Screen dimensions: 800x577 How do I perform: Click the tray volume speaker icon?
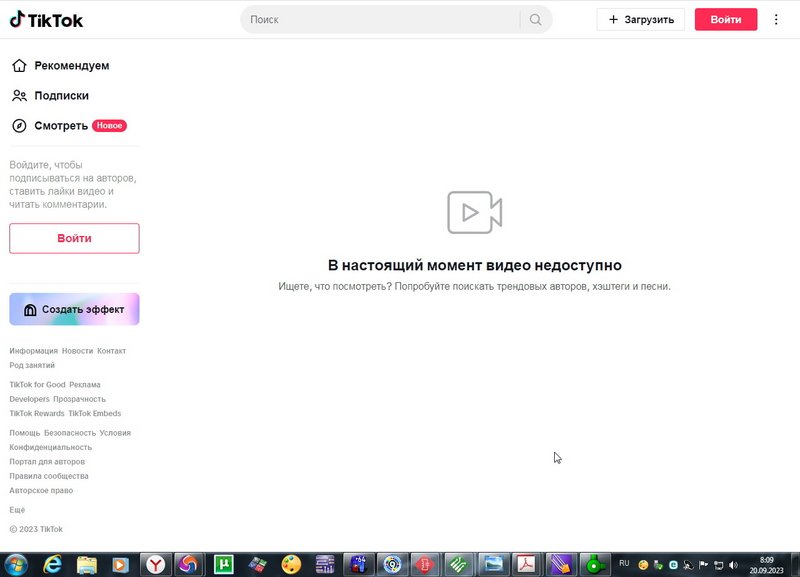click(x=734, y=565)
